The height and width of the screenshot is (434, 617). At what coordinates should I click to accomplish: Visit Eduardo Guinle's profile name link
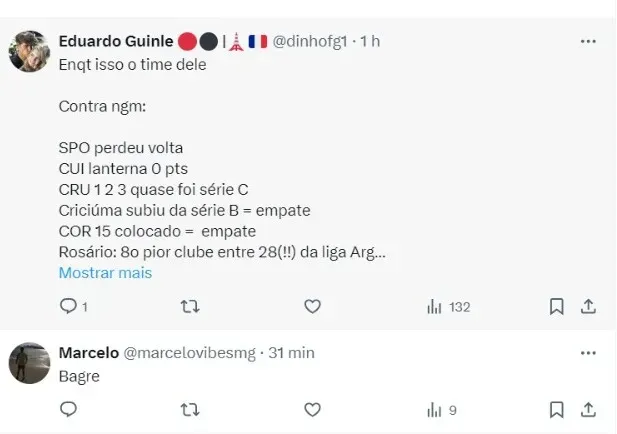[115, 41]
